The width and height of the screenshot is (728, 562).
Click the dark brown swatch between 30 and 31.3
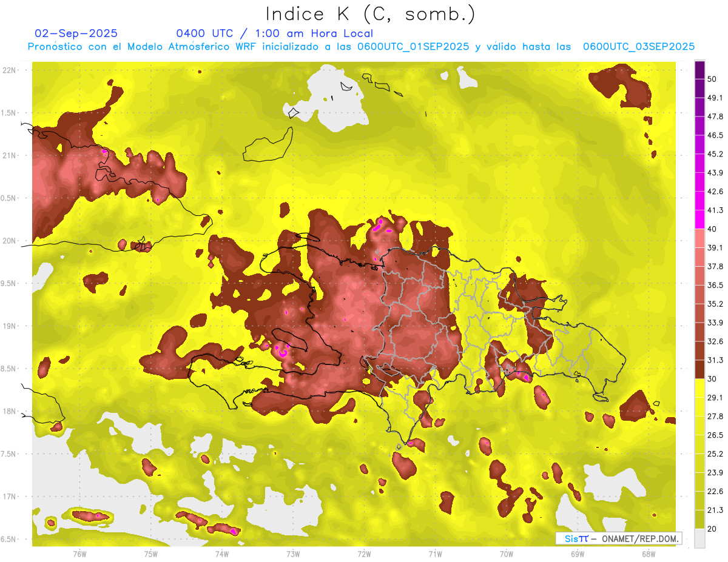tap(699, 370)
